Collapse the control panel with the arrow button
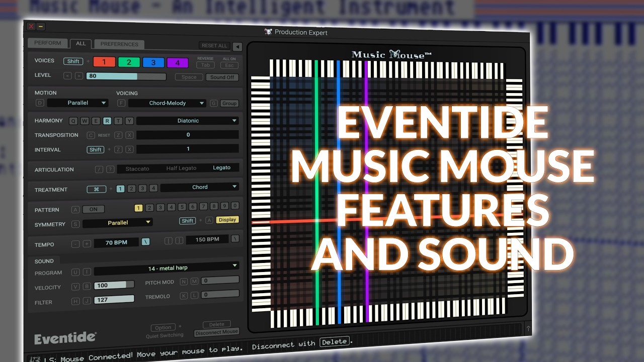Viewport: 644px width, 362px height. [x=237, y=47]
